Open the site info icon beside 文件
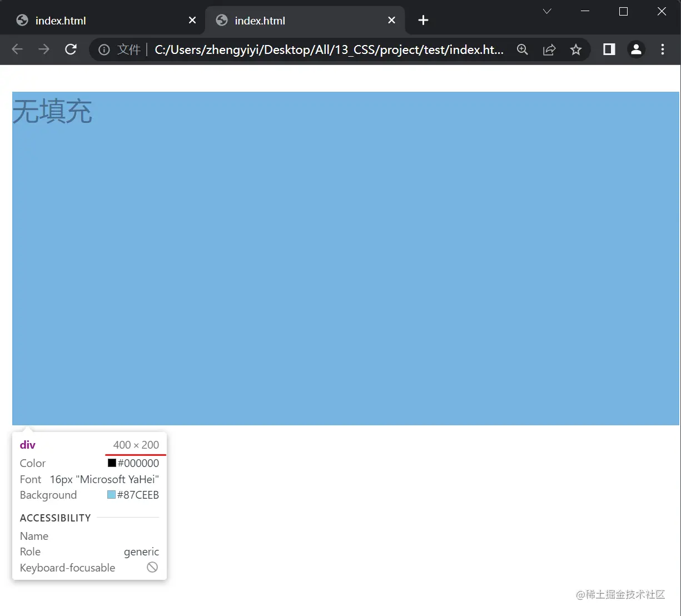This screenshot has height=616, width=681. (x=104, y=50)
